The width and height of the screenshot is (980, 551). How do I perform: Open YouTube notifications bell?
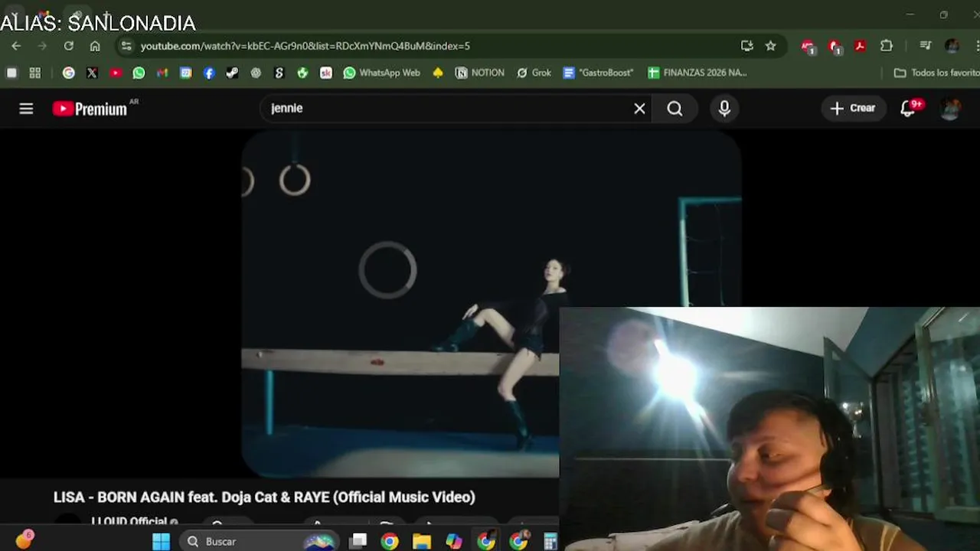click(908, 109)
